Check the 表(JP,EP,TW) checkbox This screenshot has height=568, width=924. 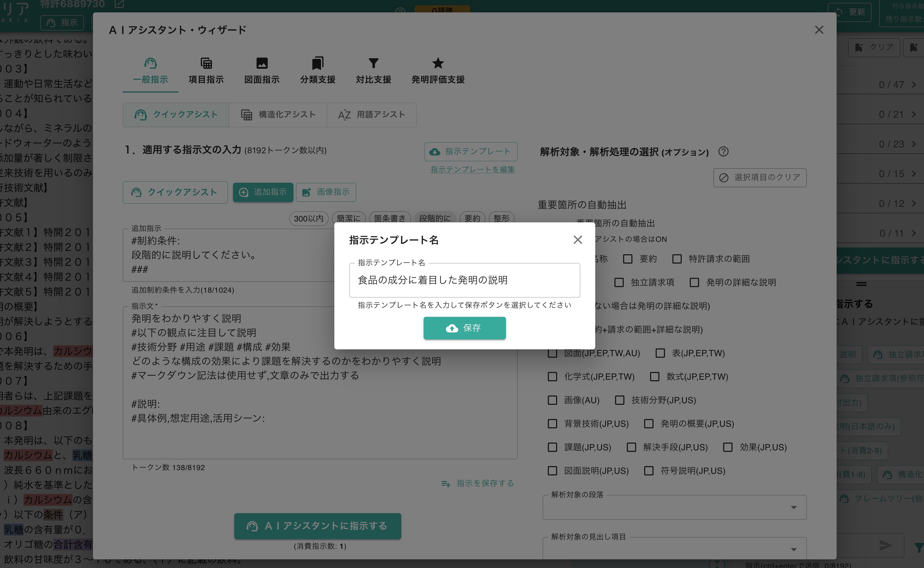pos(660,353)
